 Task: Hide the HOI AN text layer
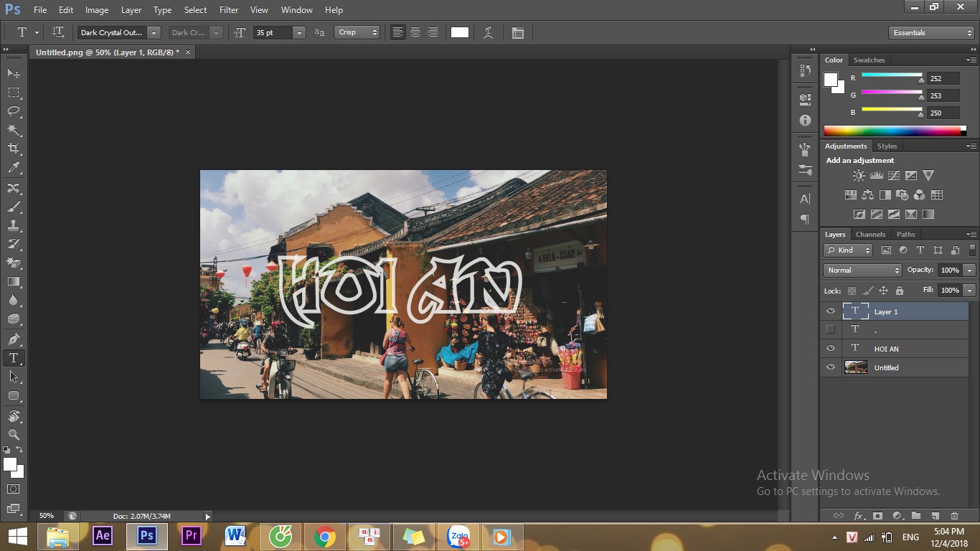831,348
